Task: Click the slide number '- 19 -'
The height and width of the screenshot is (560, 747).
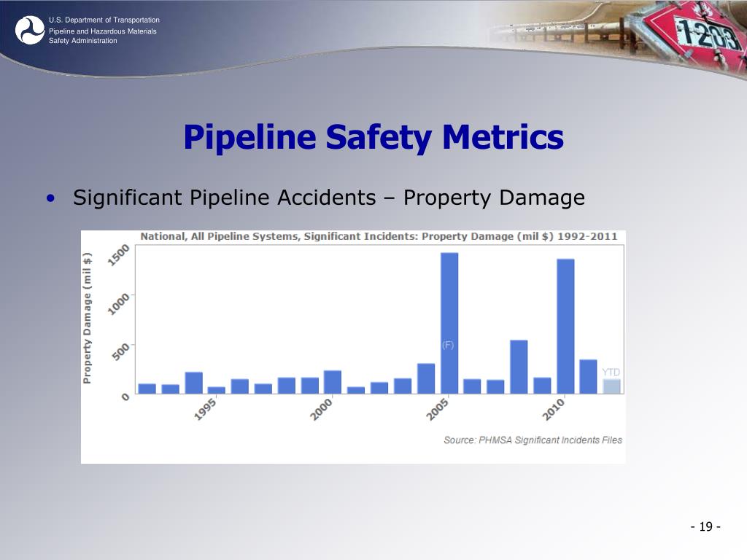Action: [x=705, y=526]
